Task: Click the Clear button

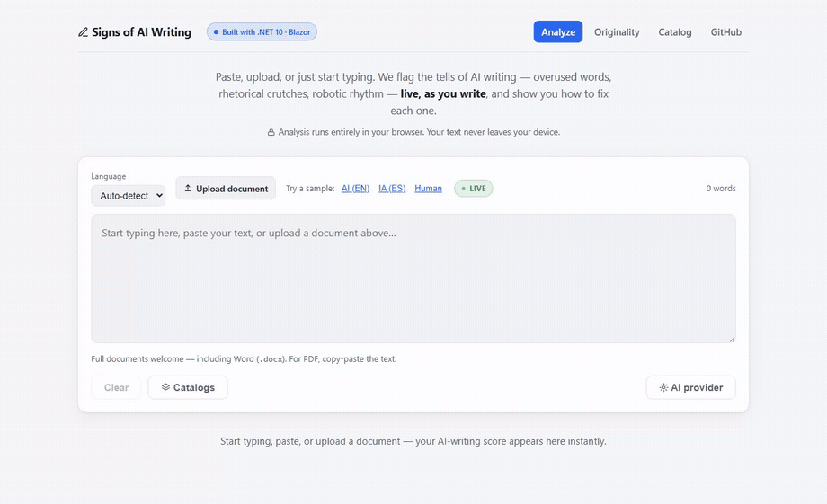Action: (x=116, y=387)
